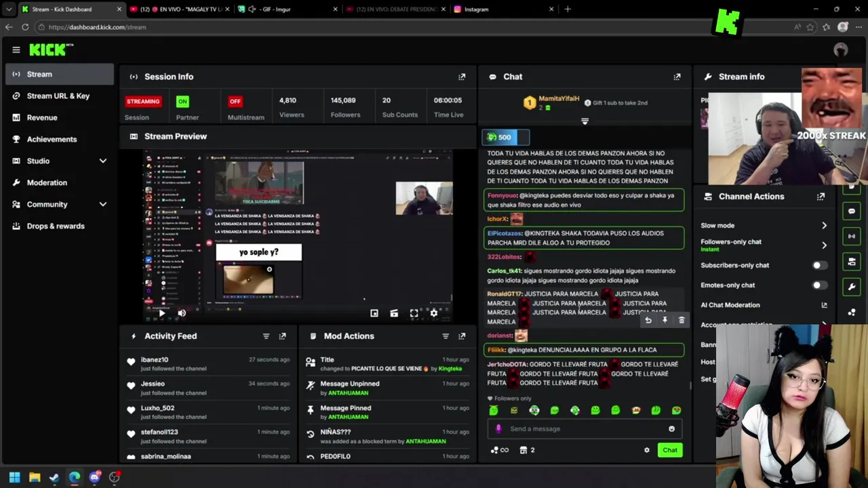Open the Moderation page
The image size is (868, 488).
[x=60, y=182]
